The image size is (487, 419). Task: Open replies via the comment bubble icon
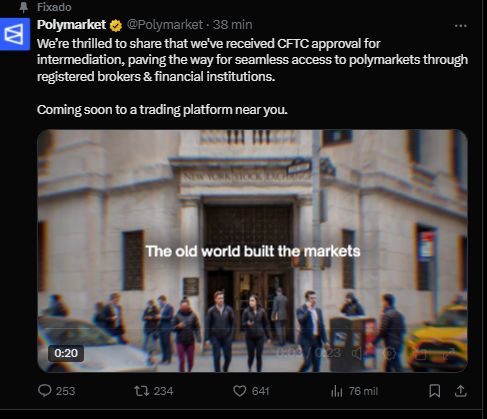45,391
